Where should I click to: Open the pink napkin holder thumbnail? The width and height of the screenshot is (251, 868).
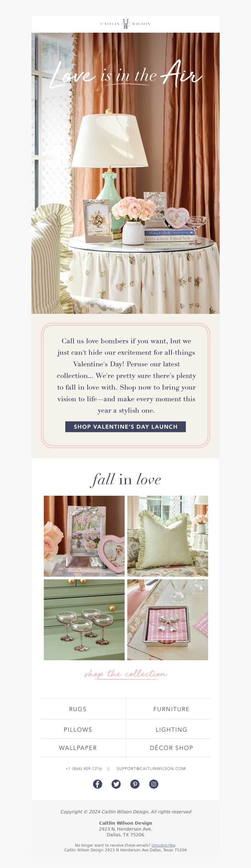(x=168, y=620)
